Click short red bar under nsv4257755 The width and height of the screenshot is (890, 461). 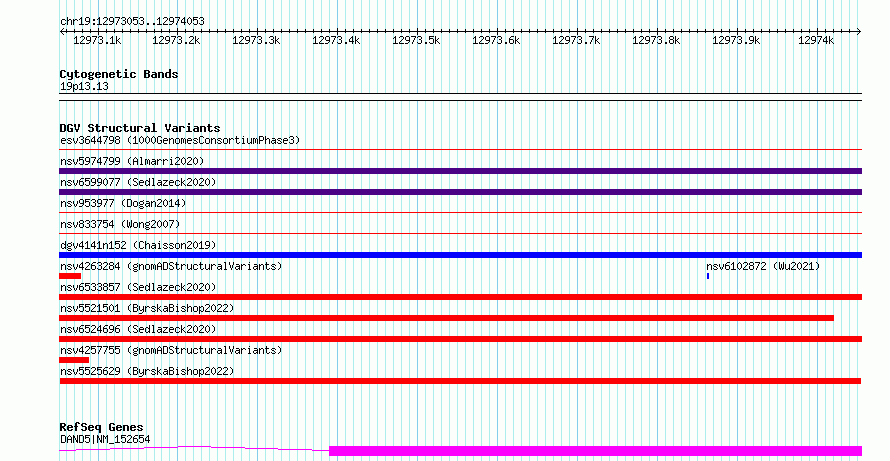74,360
